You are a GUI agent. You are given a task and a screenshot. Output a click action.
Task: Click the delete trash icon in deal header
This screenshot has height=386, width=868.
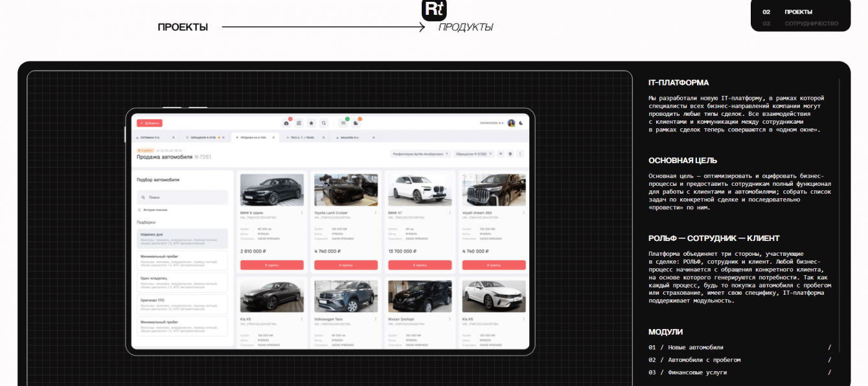click(510, 154)
